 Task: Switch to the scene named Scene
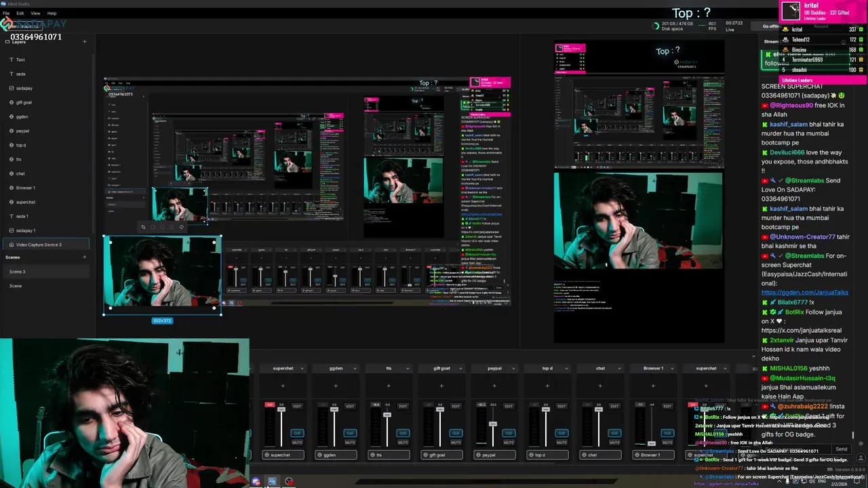45,286
